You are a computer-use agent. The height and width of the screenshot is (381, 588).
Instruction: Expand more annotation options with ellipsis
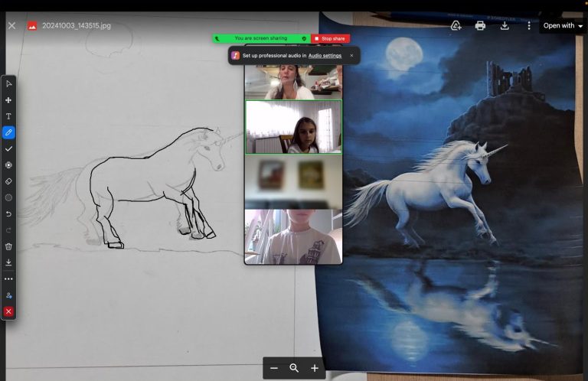pyautogui.click(x=8, y=279)
